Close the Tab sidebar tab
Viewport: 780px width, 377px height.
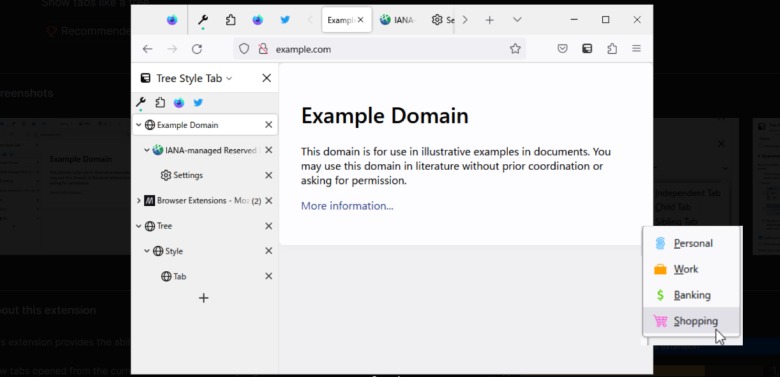(x=269, y=276)
